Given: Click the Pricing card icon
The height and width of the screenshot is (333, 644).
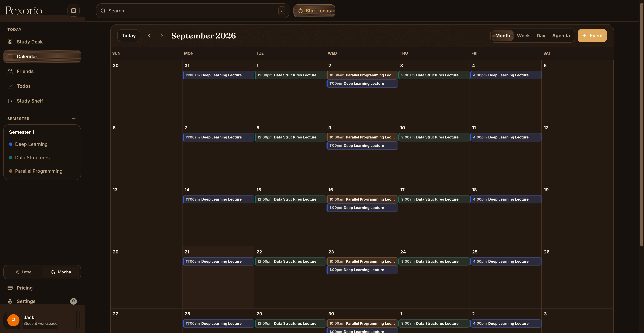Looking at the screenshot, I should [x=10, y=288].
